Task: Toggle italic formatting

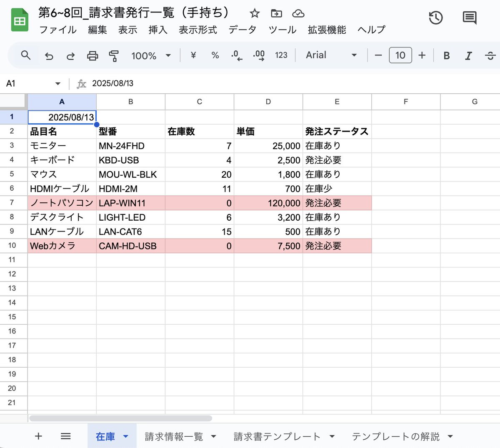Action: click(468, 55)
